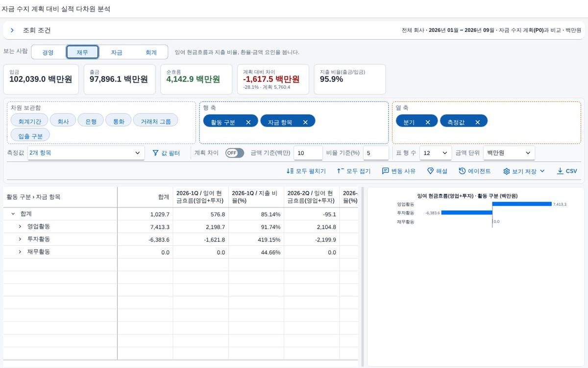Image resolution: width=588 pixels, height=368 pixels.
Task: Select the 회사 dimension chip
Action: point(63,121)
